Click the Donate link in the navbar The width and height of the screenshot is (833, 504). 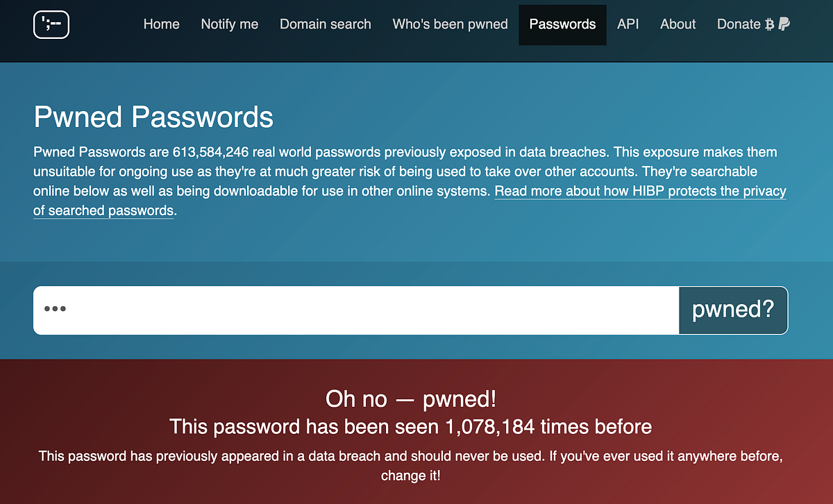pos(739,24)
